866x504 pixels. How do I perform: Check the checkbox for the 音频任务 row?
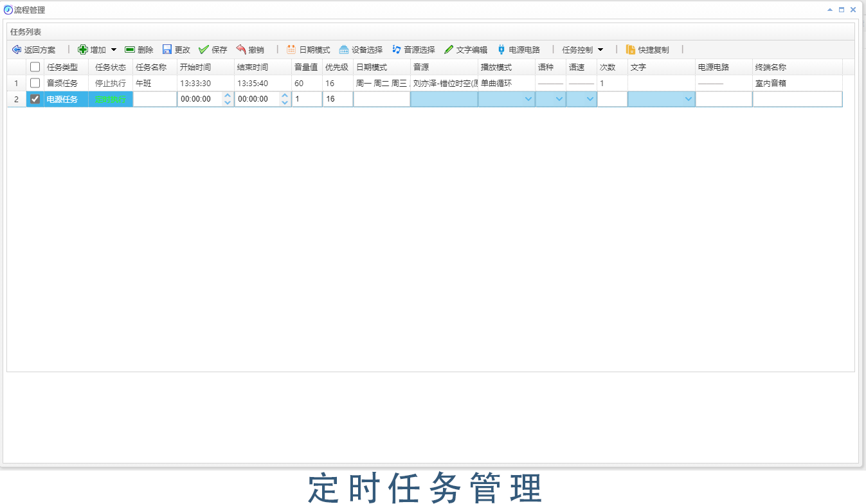[35, 82]
